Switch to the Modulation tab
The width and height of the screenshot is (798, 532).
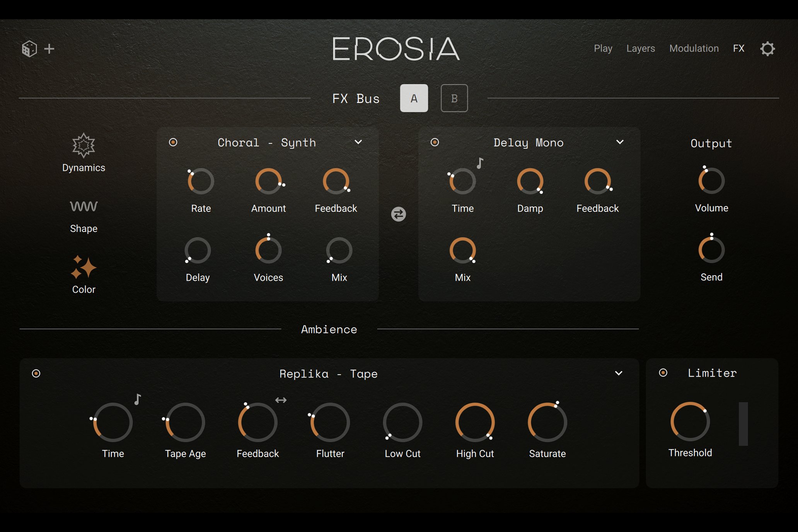click(694, 49)
